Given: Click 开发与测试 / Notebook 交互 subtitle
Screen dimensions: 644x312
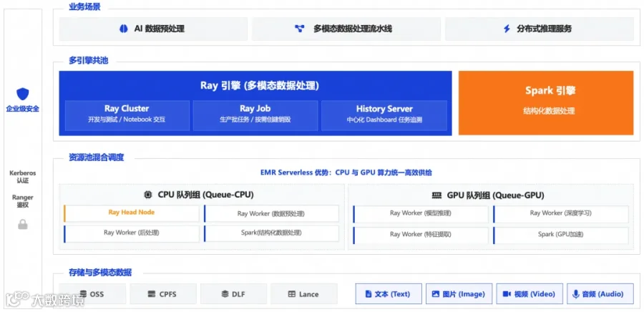Looking at the screenshot, I should coord(127,120).
